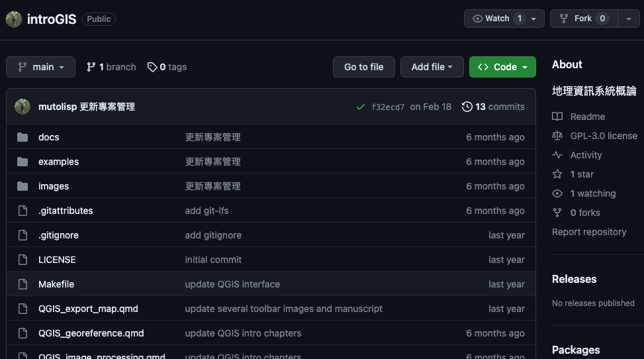
Task: Open the examples folder link
Action: coord(59,162)
